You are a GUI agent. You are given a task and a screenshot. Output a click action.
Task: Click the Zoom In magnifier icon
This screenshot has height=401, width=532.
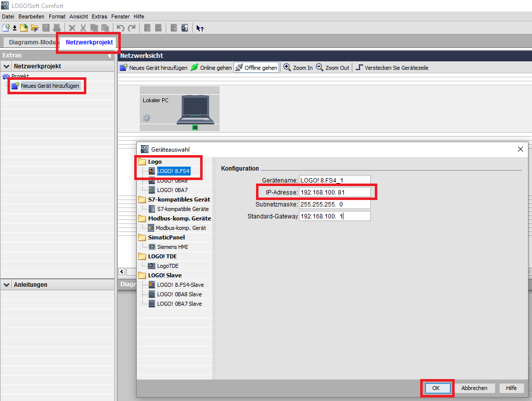pyautogui.click(x=287, y=67)
